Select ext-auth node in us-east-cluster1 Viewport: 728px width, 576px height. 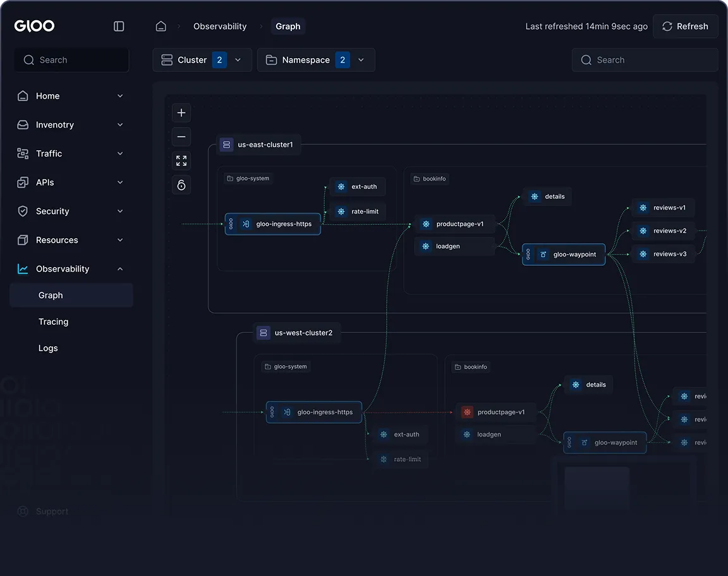click(358, 186)
